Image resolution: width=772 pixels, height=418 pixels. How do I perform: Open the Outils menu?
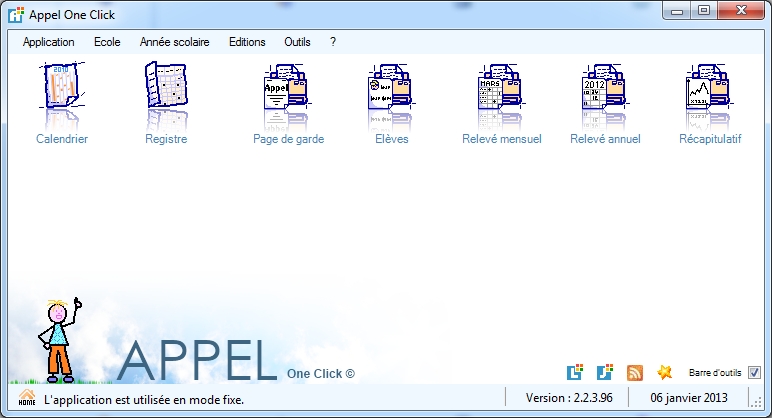[x=297, y=42]
